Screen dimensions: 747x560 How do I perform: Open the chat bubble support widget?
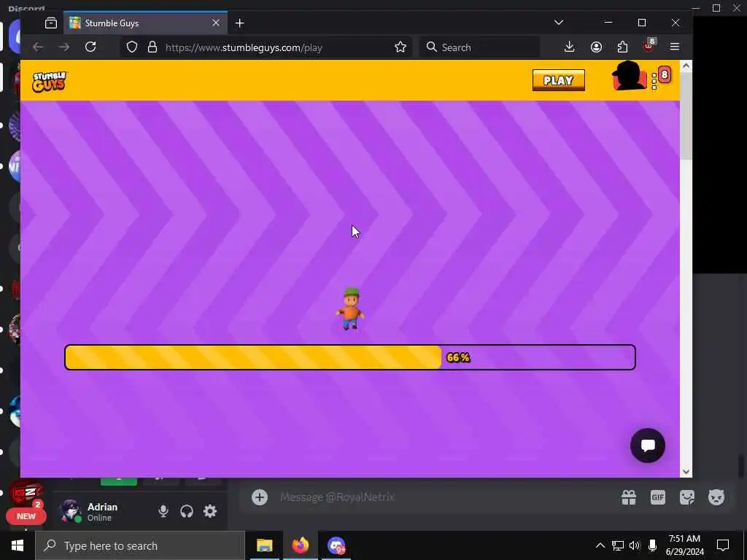[648, 446]
